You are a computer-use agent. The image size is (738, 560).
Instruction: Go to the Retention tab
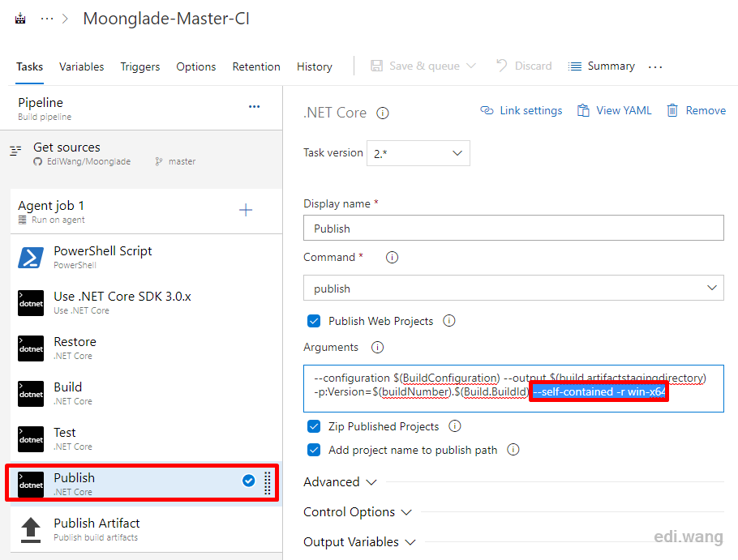click(256, 66)
